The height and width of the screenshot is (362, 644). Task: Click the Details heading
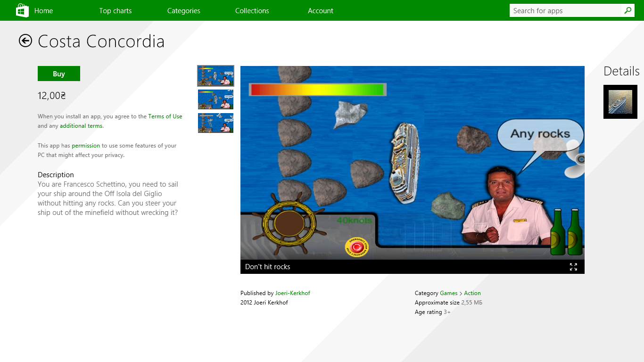[621, 71]
